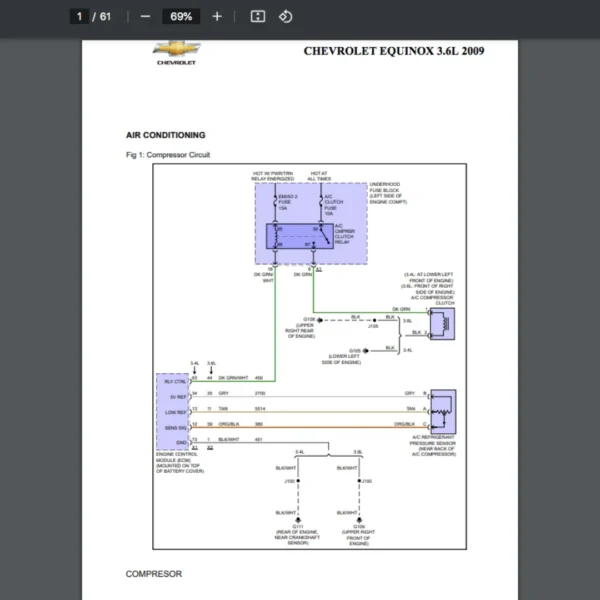The height and width of the screenshot is (600, 600).
Task: Click the zoom in plus icon
Action: tap(217, 17)
